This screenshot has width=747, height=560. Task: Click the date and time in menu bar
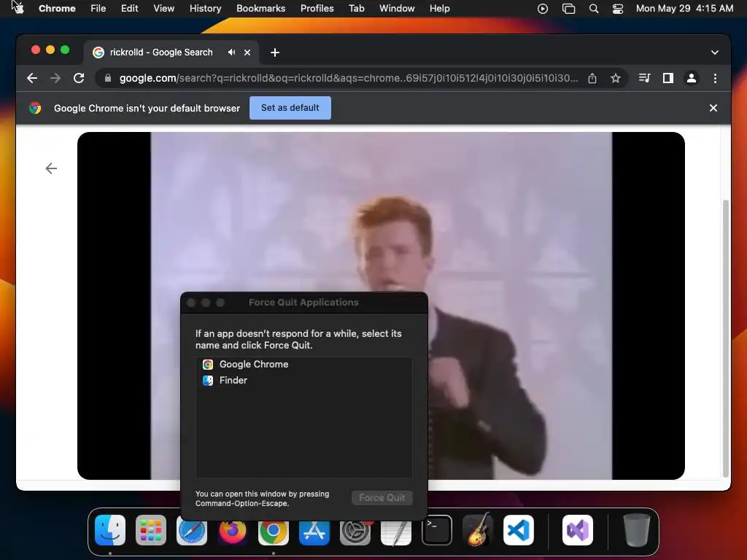[x=684, y=8]
